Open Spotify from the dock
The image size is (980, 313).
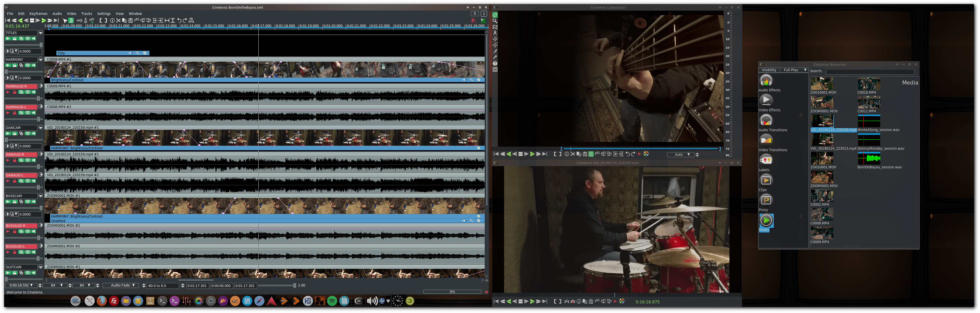pos(332,301)
